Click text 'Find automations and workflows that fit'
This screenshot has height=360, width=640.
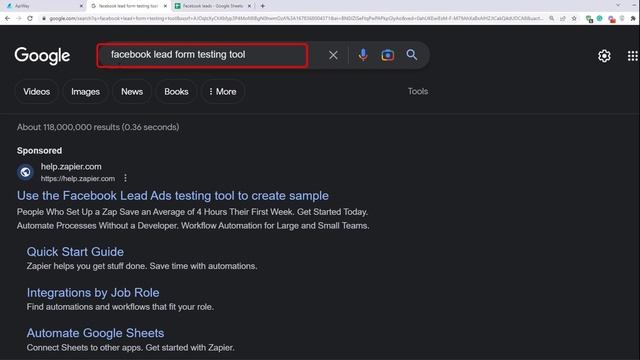pos(120,307)
